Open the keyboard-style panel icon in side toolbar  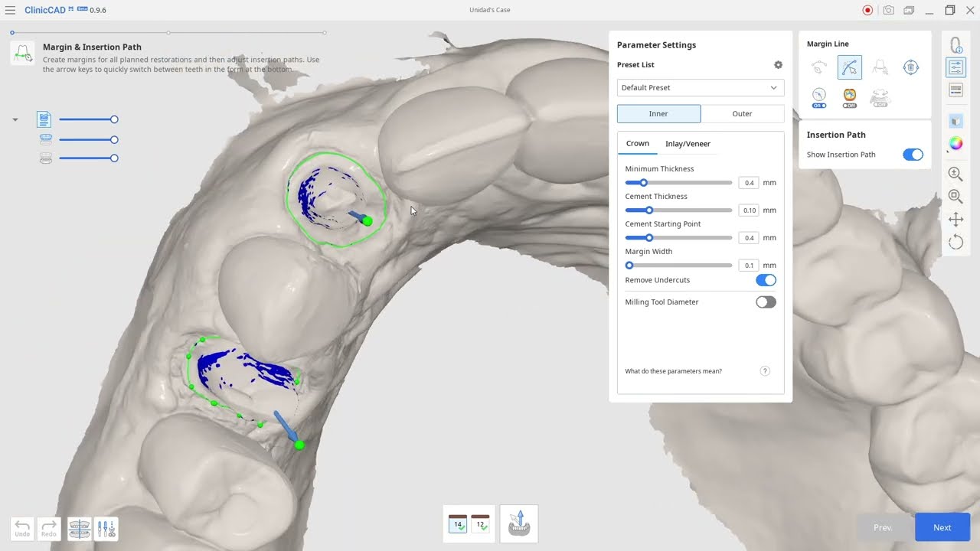coord(955,90)
